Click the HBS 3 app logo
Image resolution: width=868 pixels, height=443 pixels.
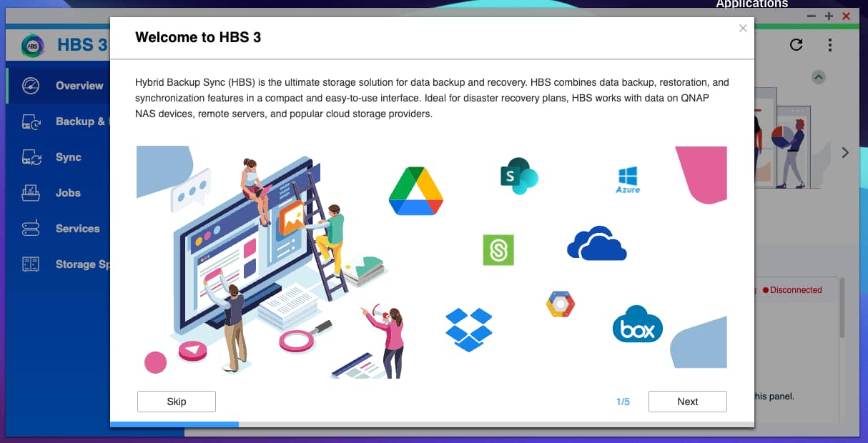33,46
